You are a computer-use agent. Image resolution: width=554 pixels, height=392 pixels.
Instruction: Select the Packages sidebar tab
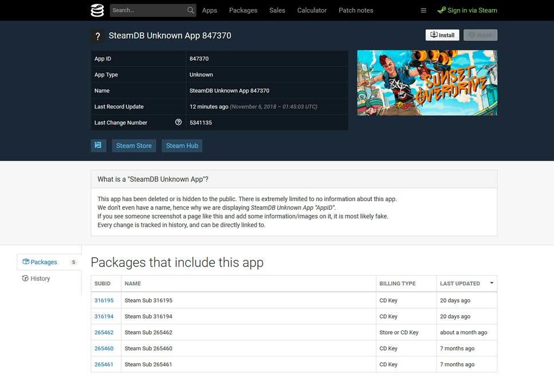coord(49,262)
